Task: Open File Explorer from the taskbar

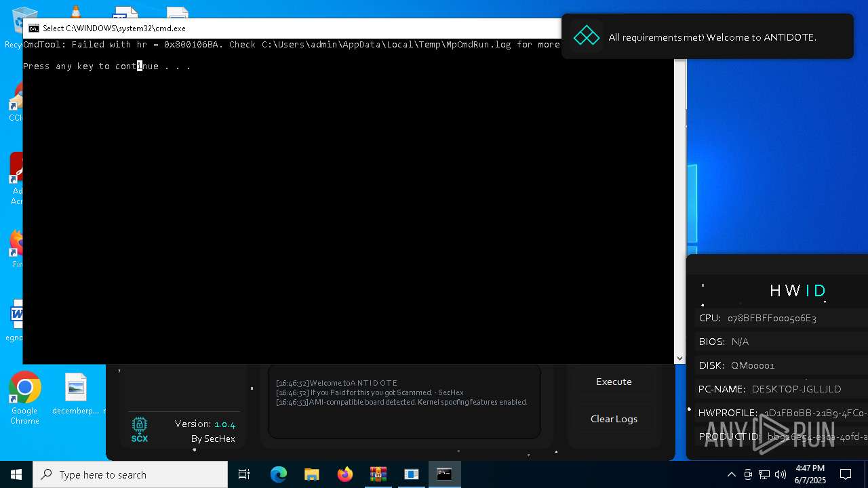Action: point(312,474)
